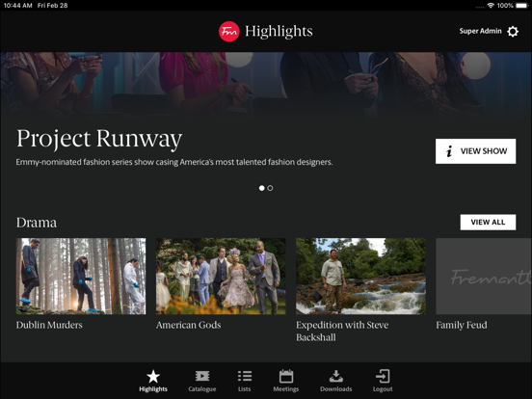Switch to the Meetings tab label
Image resolution: width=532 pixels, height=399 pixels.
pos(286,389)
